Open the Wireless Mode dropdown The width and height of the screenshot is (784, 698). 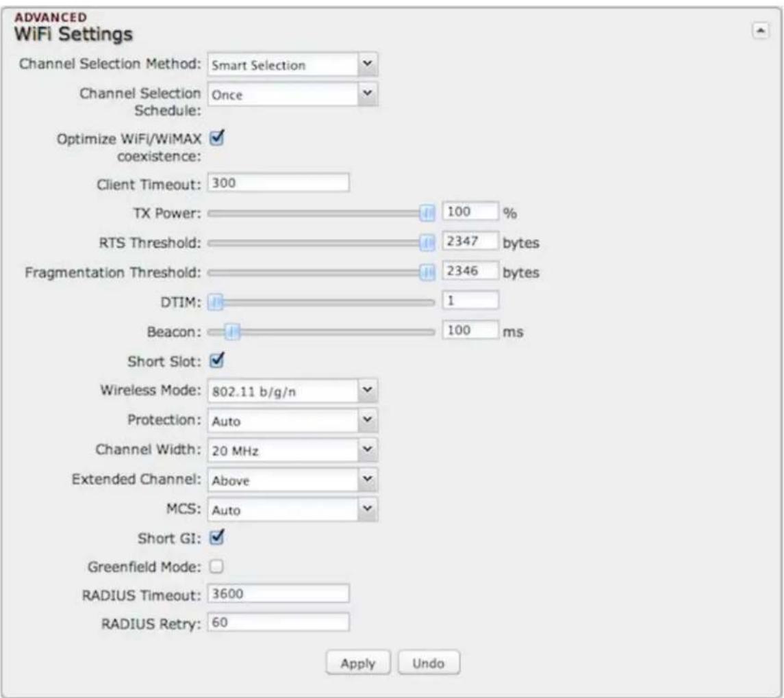pyautogui.click(x=292, y=391)
